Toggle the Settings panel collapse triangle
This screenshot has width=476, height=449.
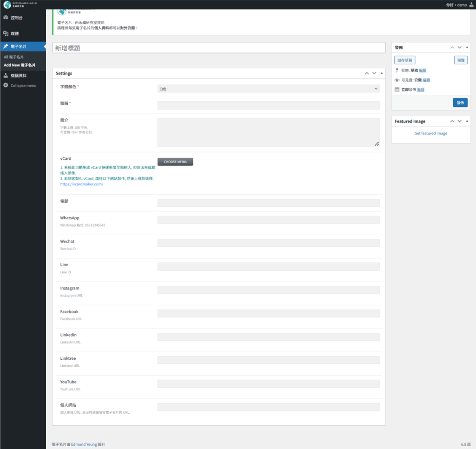tap(382, 73)
